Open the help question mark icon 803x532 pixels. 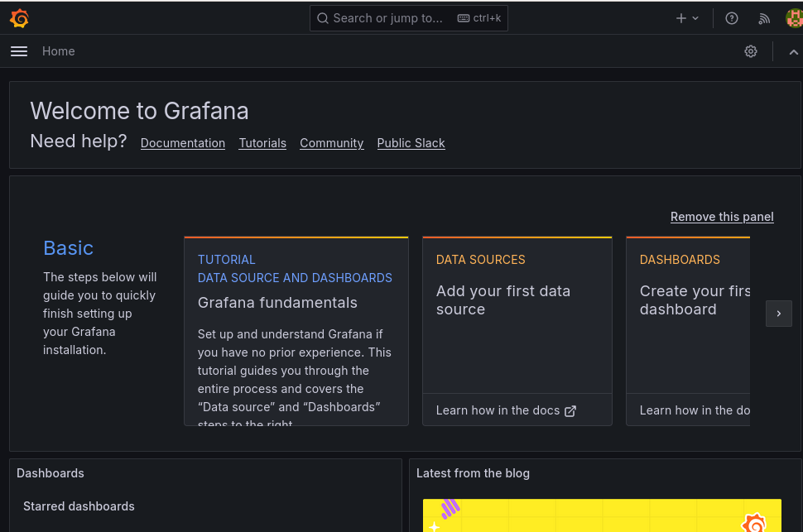(731, 18)
